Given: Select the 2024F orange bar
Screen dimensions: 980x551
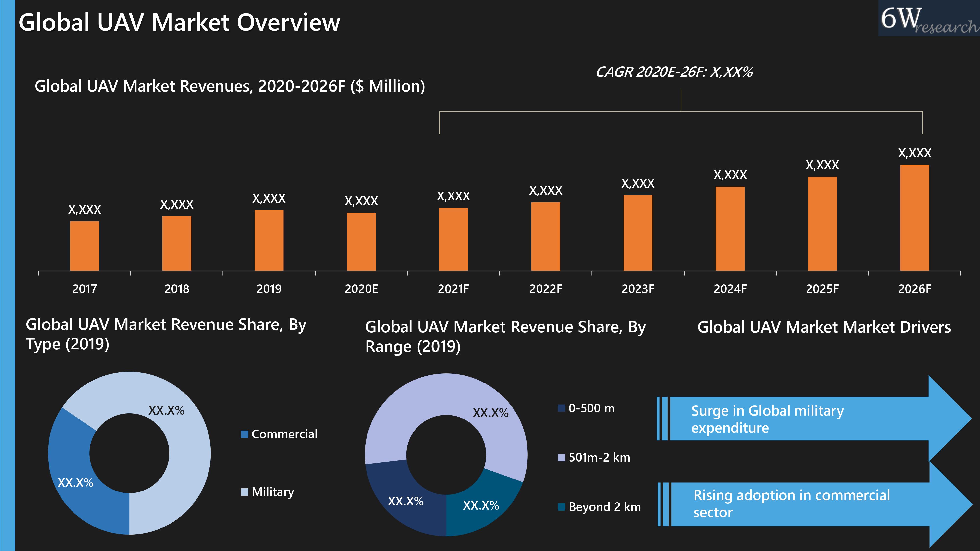Looking at the screenshot, I should tap(730, 229).
